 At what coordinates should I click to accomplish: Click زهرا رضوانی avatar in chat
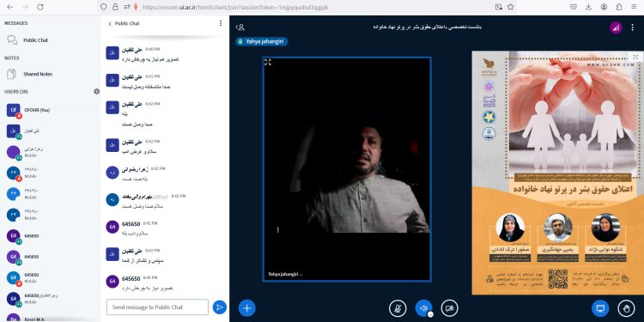[x=112, y=173]
